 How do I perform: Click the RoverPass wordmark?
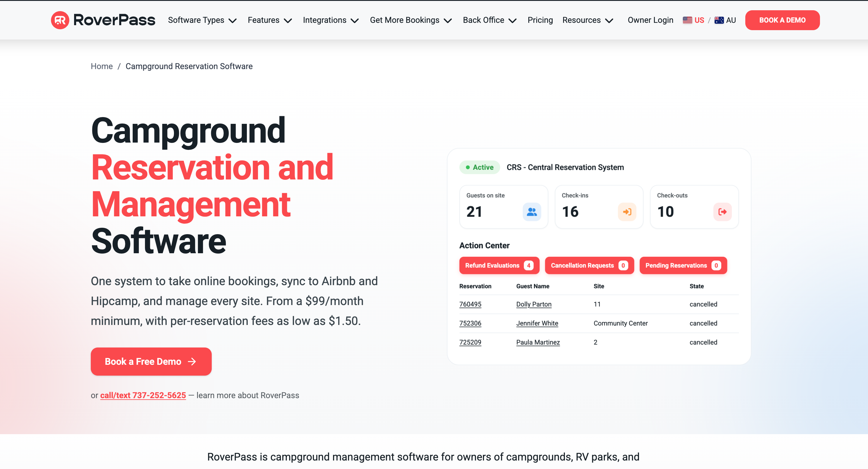pos(114,20)
